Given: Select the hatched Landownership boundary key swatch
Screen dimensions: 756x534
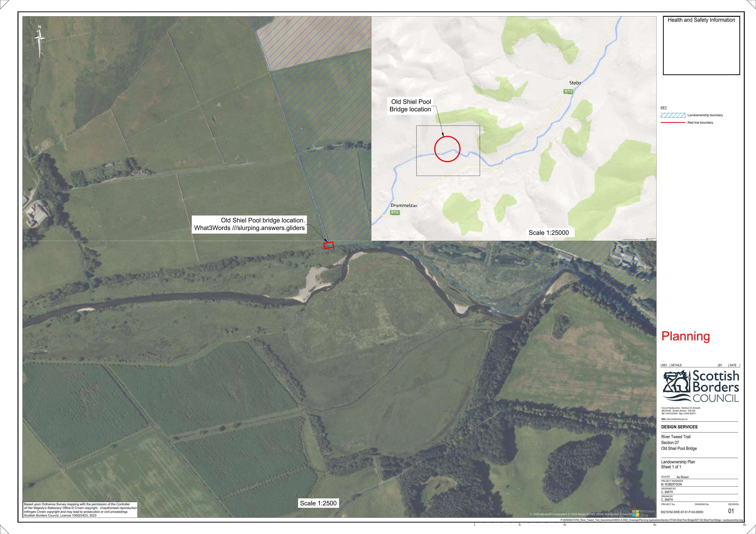Looking at the screenshot, I should pyautogui.click(x=673, y=115).
